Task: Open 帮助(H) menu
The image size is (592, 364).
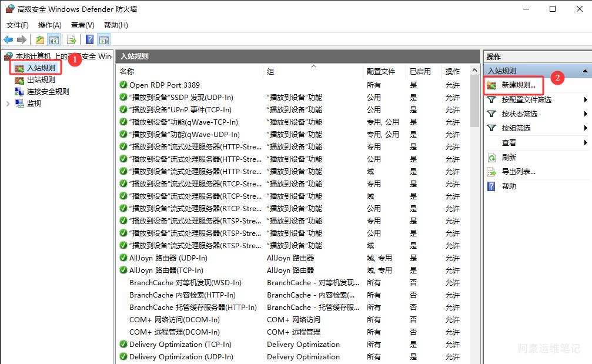Action: pos(116,25)
